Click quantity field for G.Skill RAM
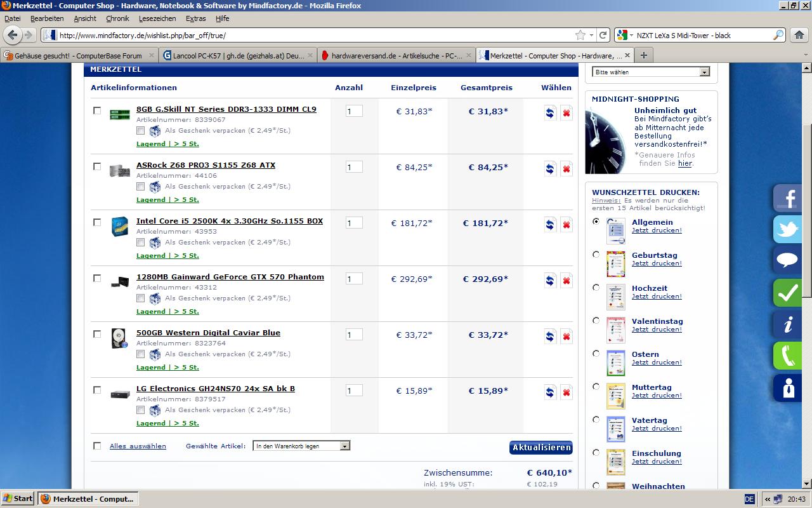Viewport: 812px width, 508px height. 354,111
